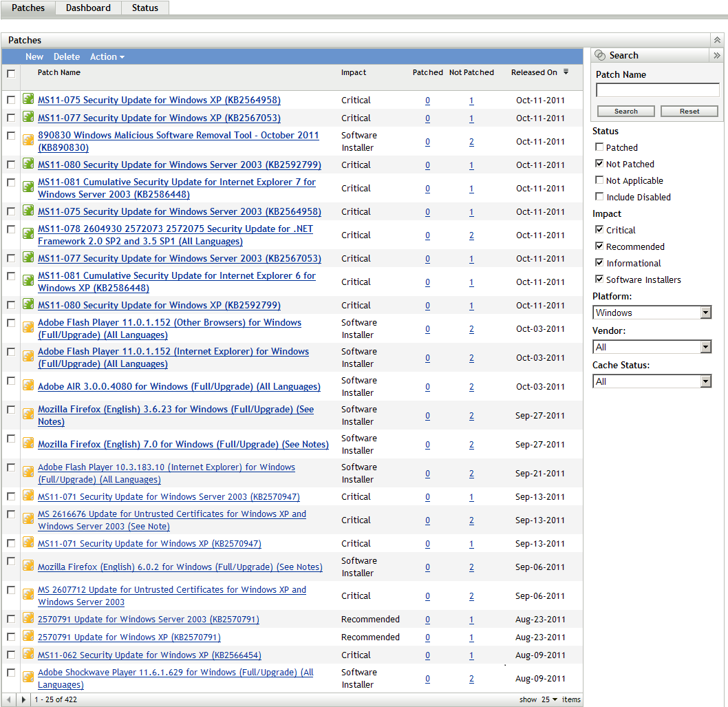
Task: Collapse the Search sidebar using the double-arrow icon
Action: 716,56
